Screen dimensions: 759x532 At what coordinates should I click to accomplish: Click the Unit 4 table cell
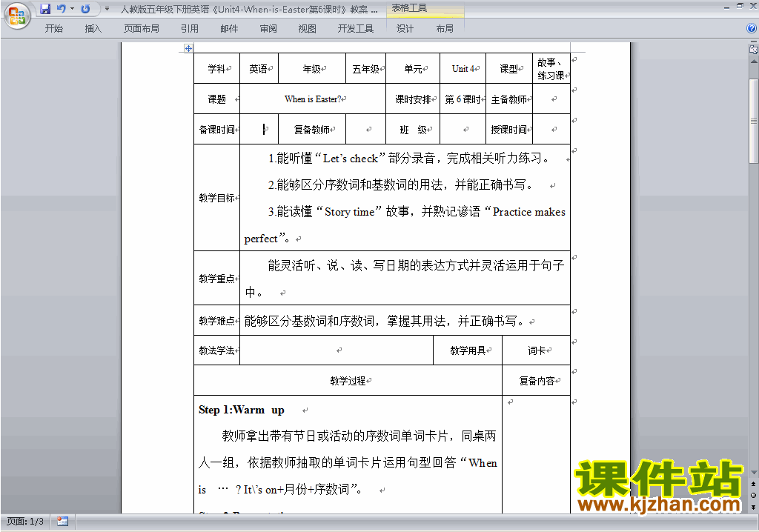point(463,69)
